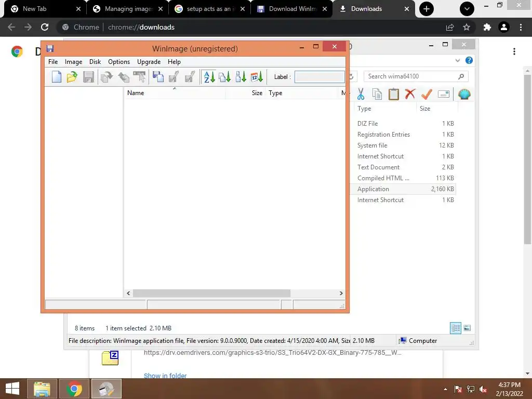Click the Explorer help question mark icon
Image resolution: width=532 pixels, height=399 pixels.
click(469, 60)
